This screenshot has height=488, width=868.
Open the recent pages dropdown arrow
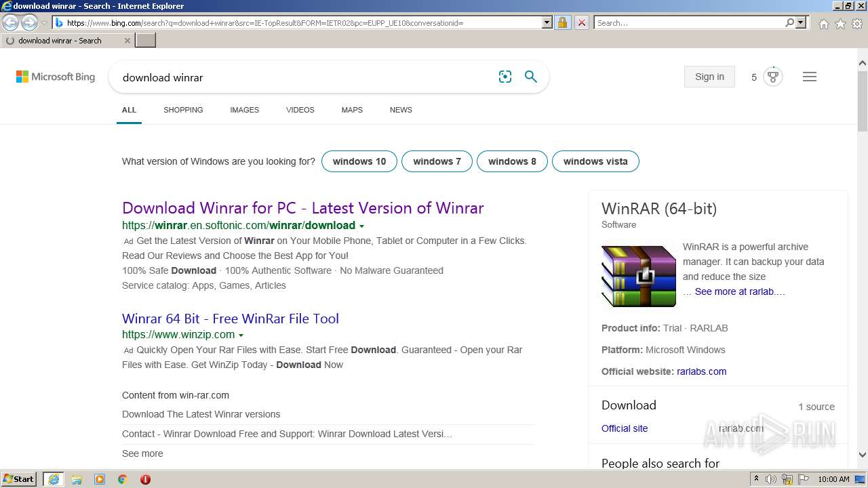(x=44, y=23)
